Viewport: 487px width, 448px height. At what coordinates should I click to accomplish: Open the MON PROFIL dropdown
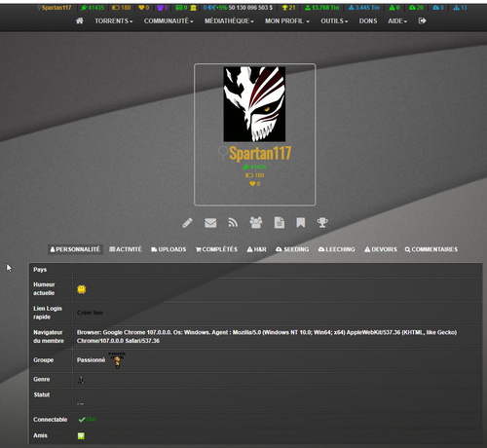pyautogui.click(x=287, y=21)
